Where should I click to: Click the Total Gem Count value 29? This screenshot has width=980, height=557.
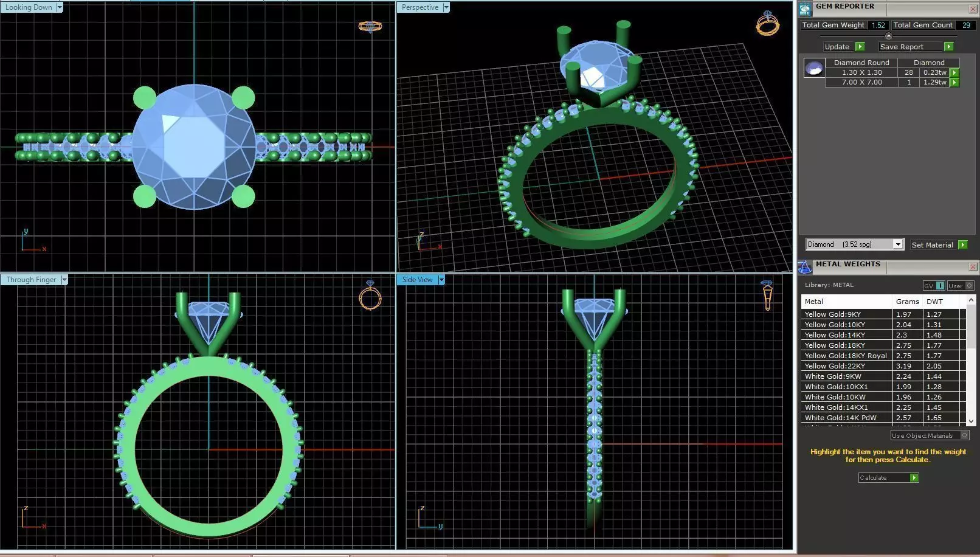[966, 25]
